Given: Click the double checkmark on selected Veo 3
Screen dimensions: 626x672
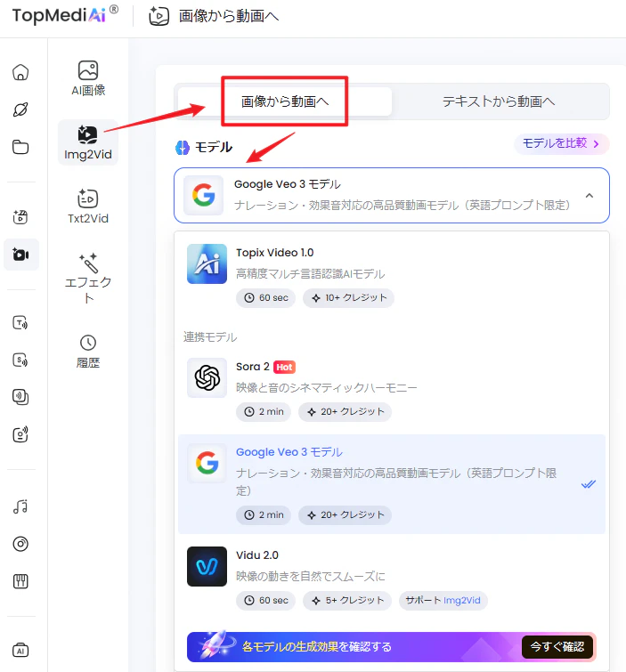Looking at the screenshot, I should point(589,484).
